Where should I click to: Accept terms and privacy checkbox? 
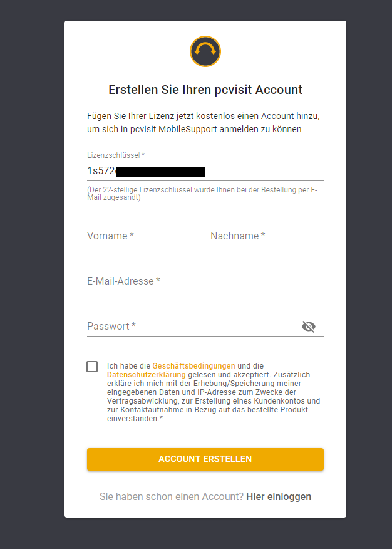point(92,367)
